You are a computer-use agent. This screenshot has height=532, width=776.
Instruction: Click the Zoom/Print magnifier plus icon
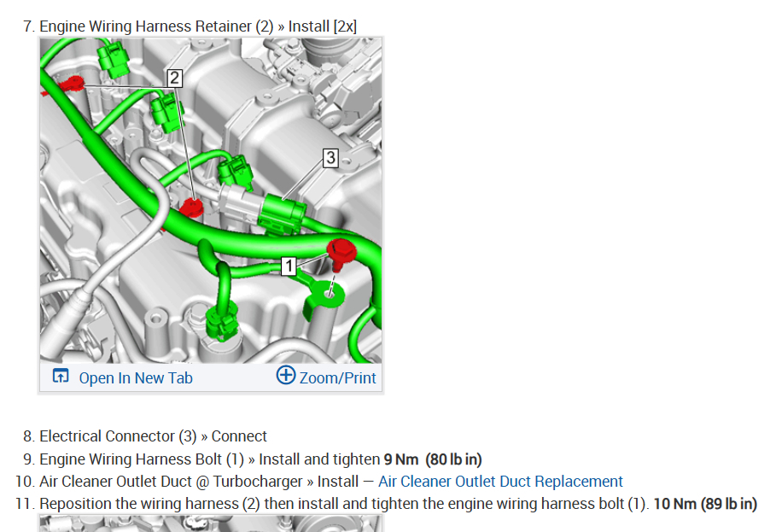coord(285,375)
